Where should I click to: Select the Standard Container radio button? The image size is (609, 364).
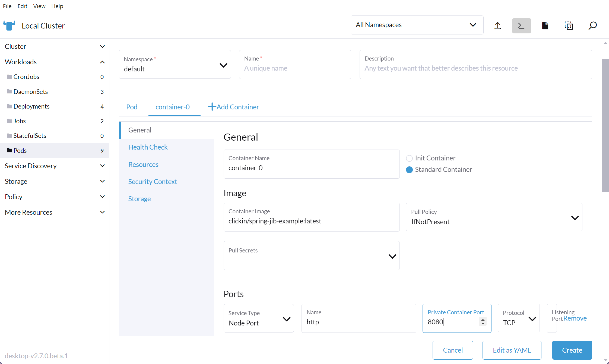click(x=409, y=170)
